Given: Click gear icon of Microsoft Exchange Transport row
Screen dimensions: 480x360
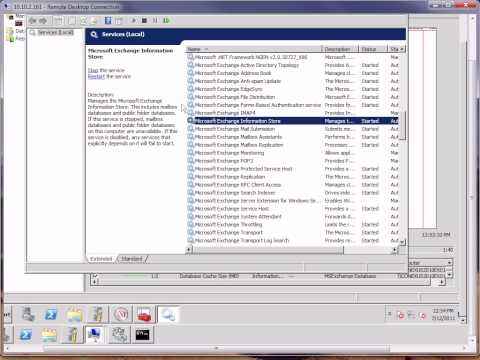Looking at the screenshot, I should tap(190, 232).
